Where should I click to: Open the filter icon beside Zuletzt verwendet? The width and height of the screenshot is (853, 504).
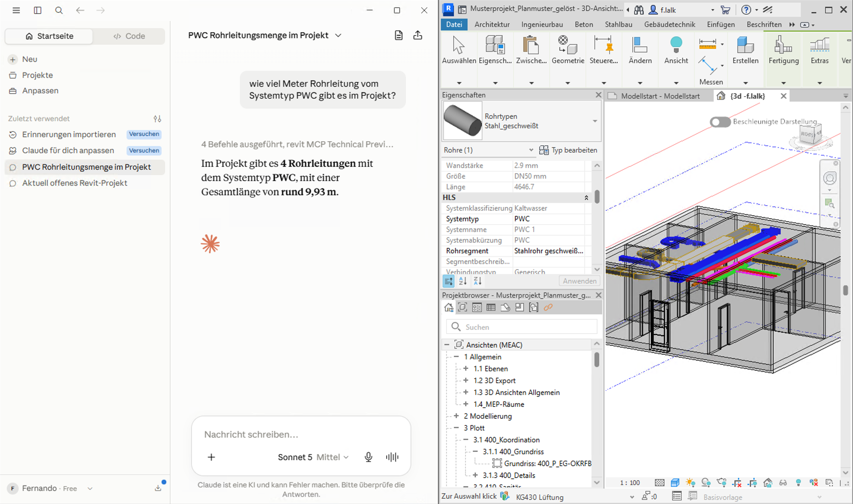[x=157, y=119]
